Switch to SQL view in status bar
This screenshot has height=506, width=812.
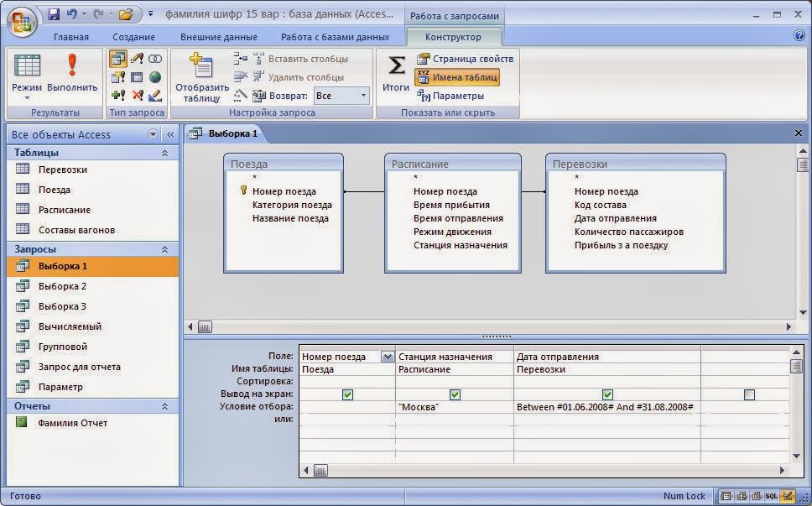coord(773,496)
